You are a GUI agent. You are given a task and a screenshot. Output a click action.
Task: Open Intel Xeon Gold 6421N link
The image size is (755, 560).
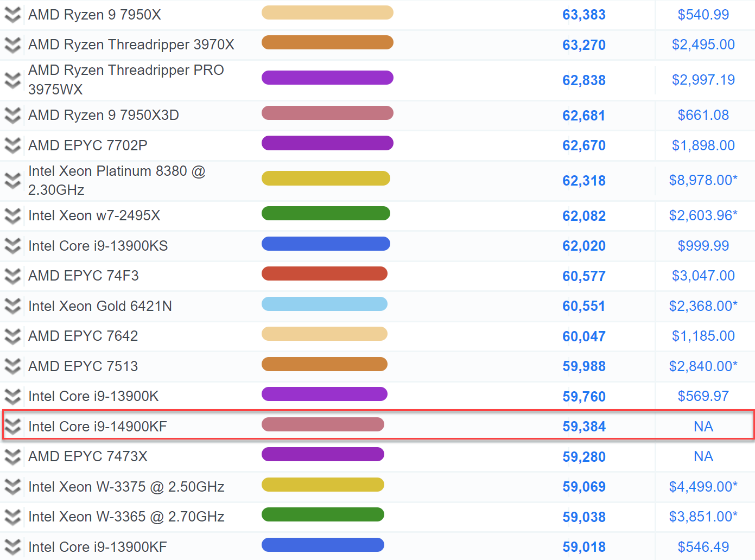100,306
